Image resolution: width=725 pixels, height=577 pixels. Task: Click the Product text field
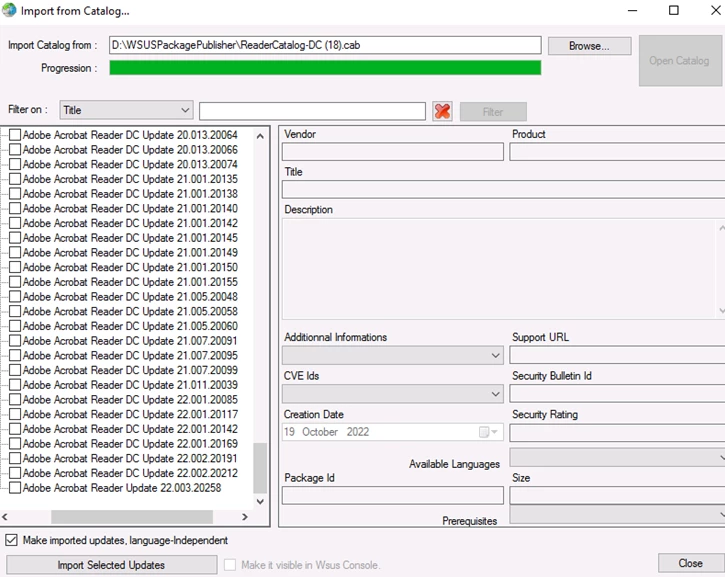click(617, 152)
